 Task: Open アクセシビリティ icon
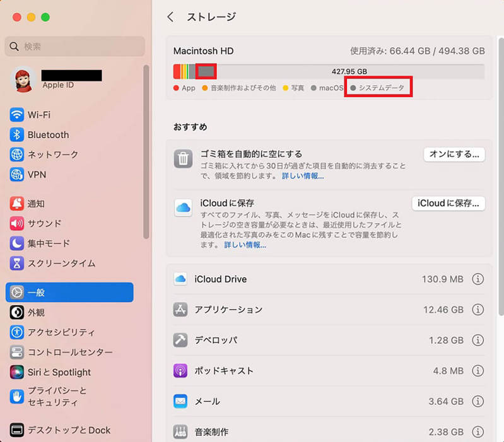[x=16, y=332]
